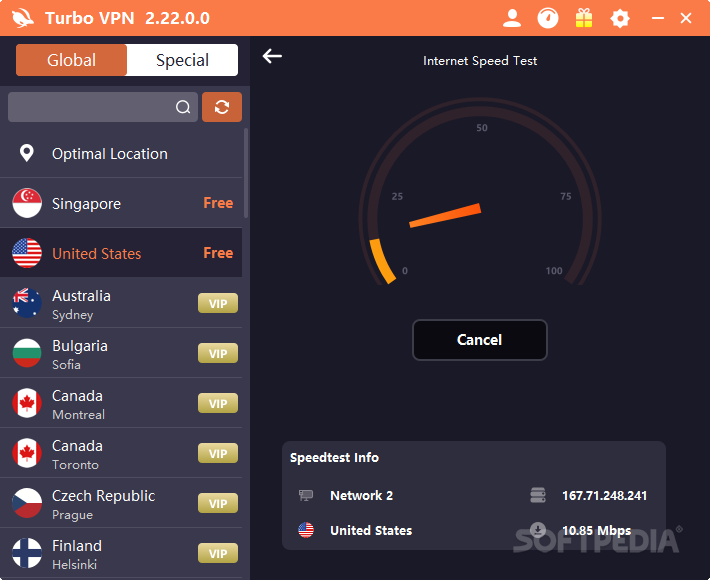Click the United States flag in server list
Viewport: 710px width, 580px height.
click(27, 253)
